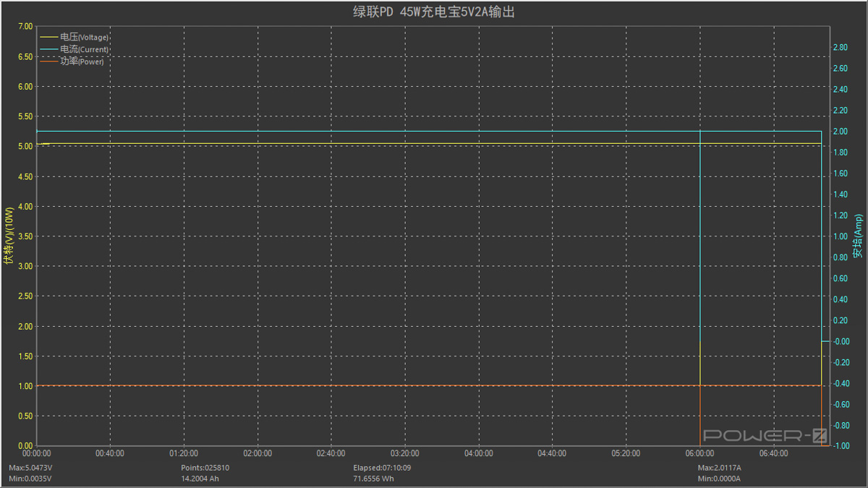Screen dimensions: 868x488
Task: Click the chart title 绿联PD 45W充电宝5V2A输出
Action: pos(434,12)
